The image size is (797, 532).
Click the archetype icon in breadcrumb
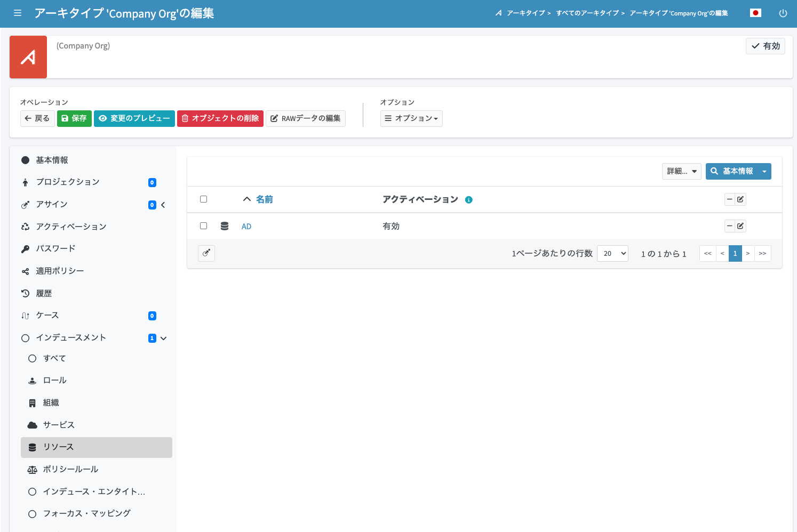tap(499, 13)
